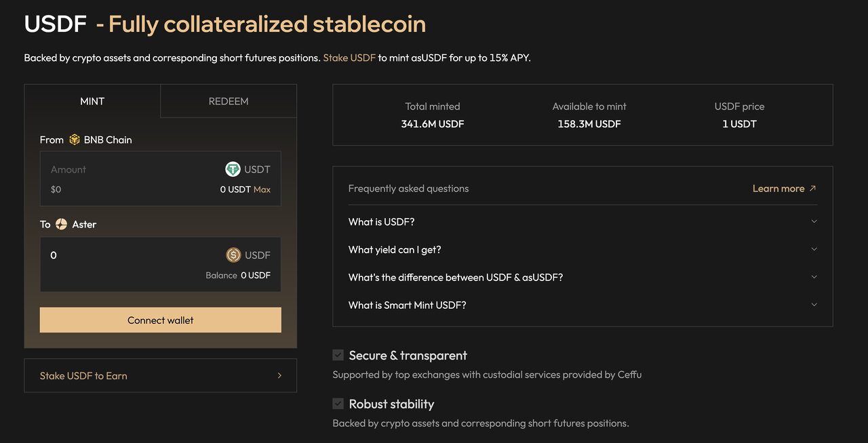Click the BNB Chain logo icon

tap(75, 140)
